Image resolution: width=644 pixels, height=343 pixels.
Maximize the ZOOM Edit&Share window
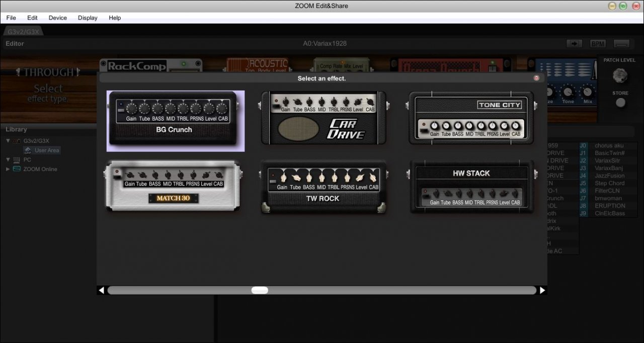tap(623, 6)
